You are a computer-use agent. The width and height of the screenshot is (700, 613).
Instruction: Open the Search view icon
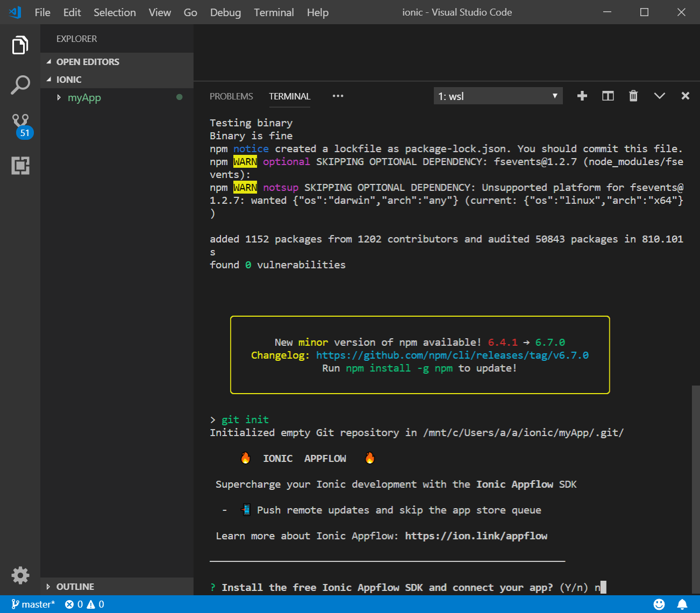tap(20, 85)
